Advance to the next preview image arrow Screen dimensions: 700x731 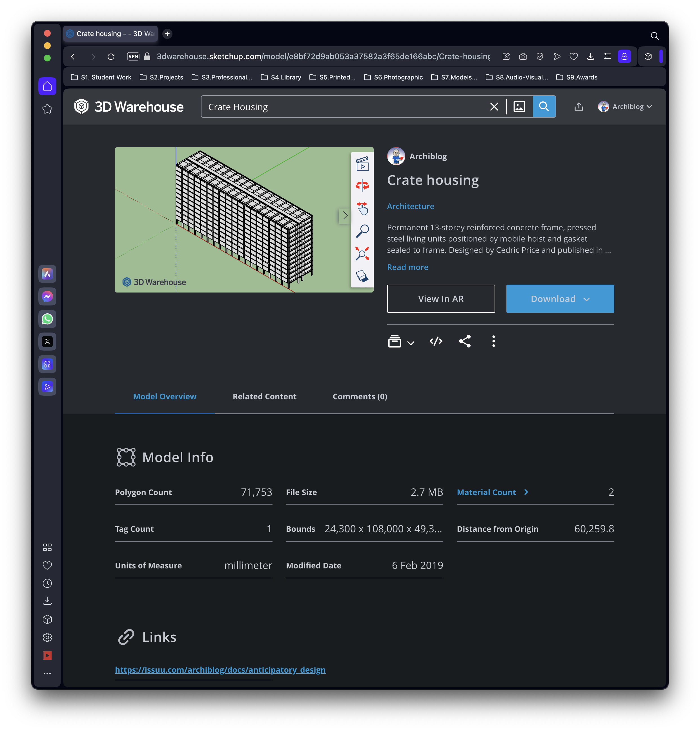click(x=345, y=215)
